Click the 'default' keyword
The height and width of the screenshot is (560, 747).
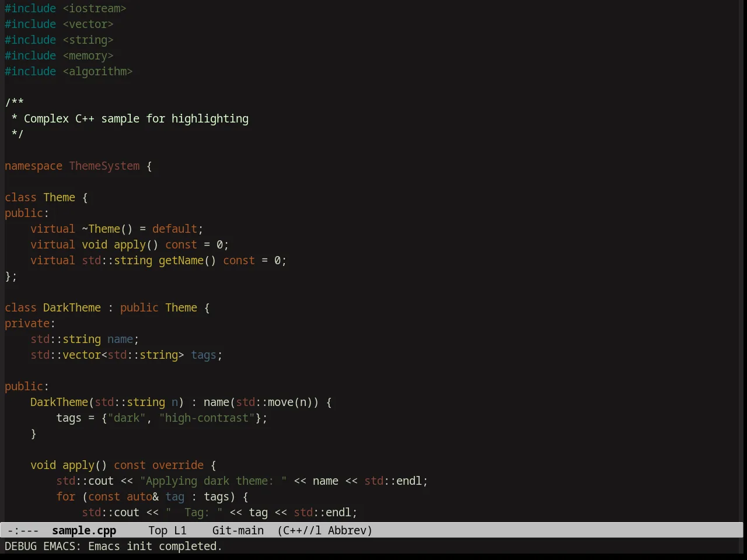click(174, 229)
